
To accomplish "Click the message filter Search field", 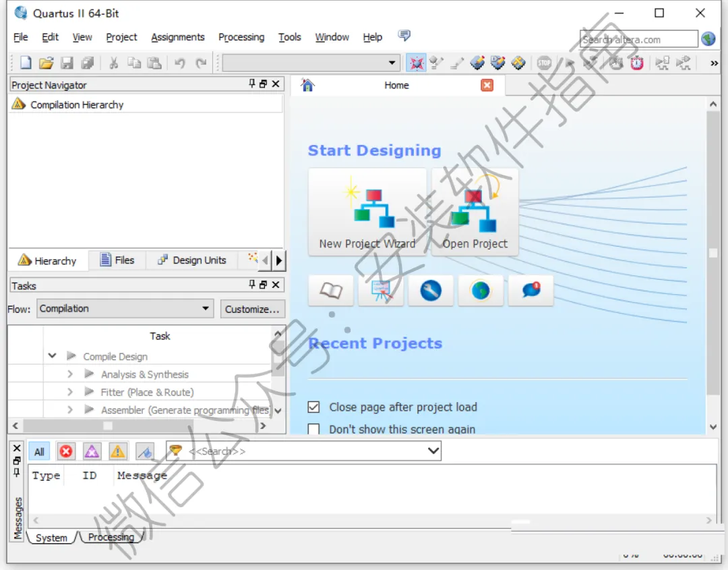I will point(304,451).
